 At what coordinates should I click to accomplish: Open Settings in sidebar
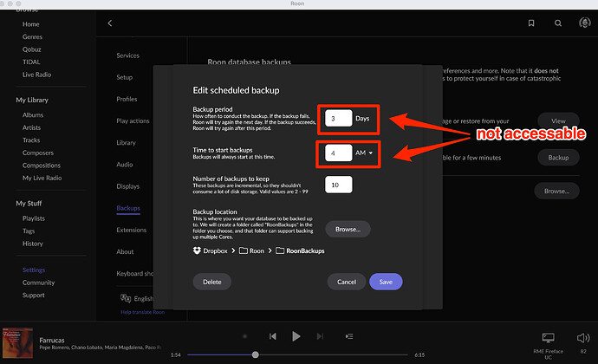point(34,270)
